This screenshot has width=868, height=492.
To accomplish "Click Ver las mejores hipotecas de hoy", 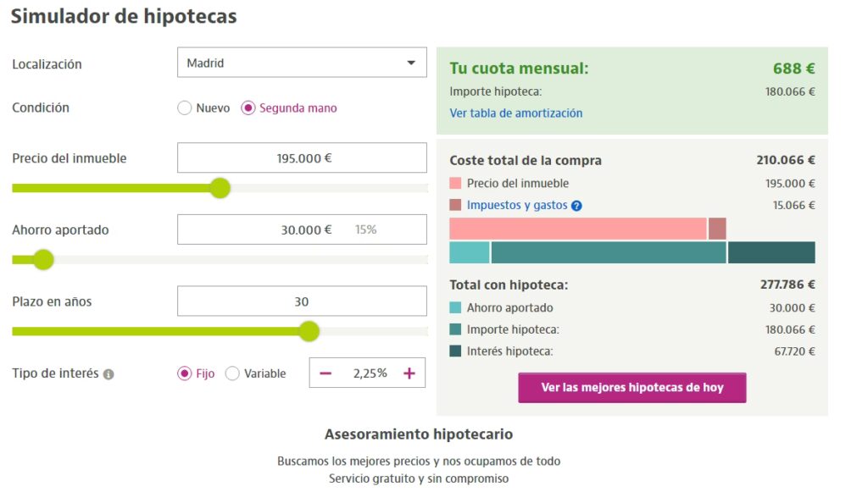I will 632,388.
